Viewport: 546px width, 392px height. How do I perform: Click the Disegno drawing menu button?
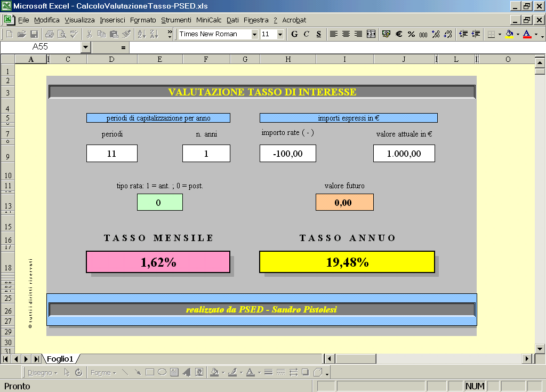pyautogui.click(x=42, y=372)
